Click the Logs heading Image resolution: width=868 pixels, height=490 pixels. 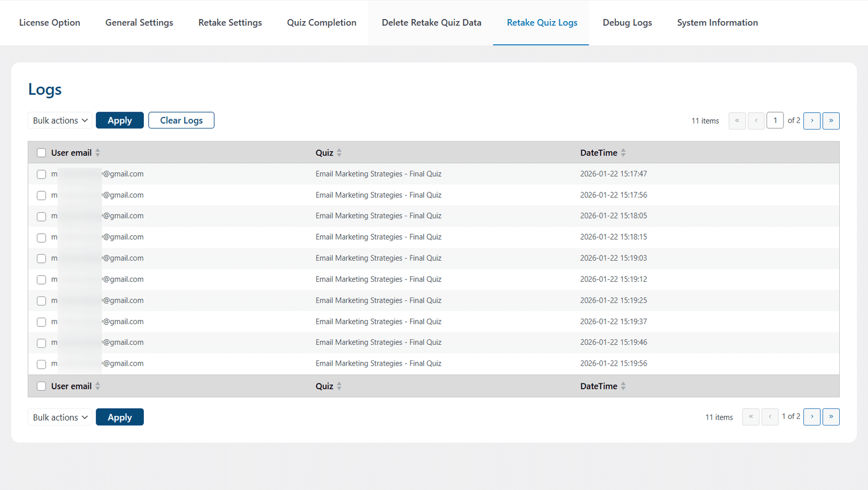pos(45,89)
